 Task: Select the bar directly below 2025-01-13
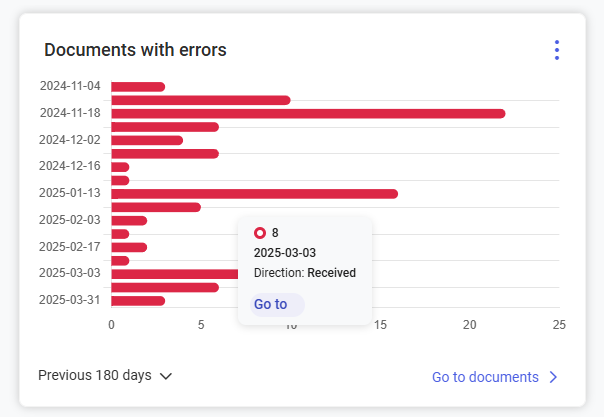pyautogui.click(x=156, y=207)
